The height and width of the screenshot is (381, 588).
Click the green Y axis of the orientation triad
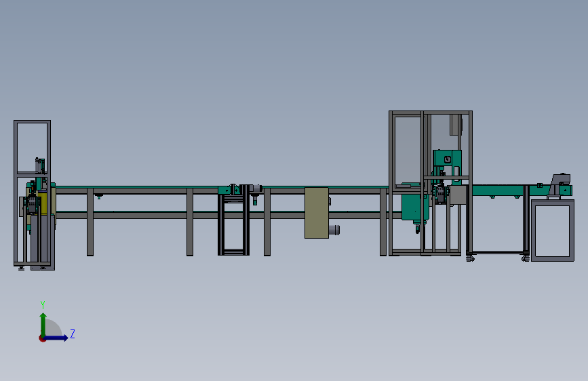43,325
